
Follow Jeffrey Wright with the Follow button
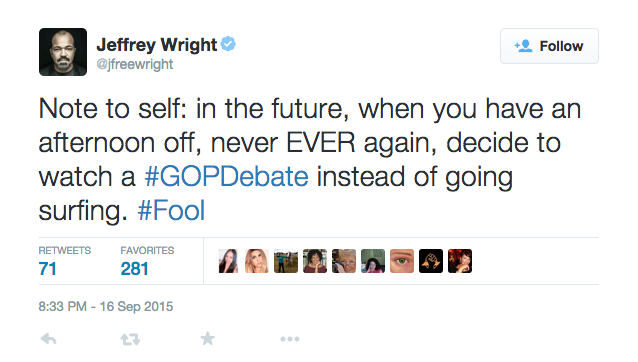(x=549, y=46)
